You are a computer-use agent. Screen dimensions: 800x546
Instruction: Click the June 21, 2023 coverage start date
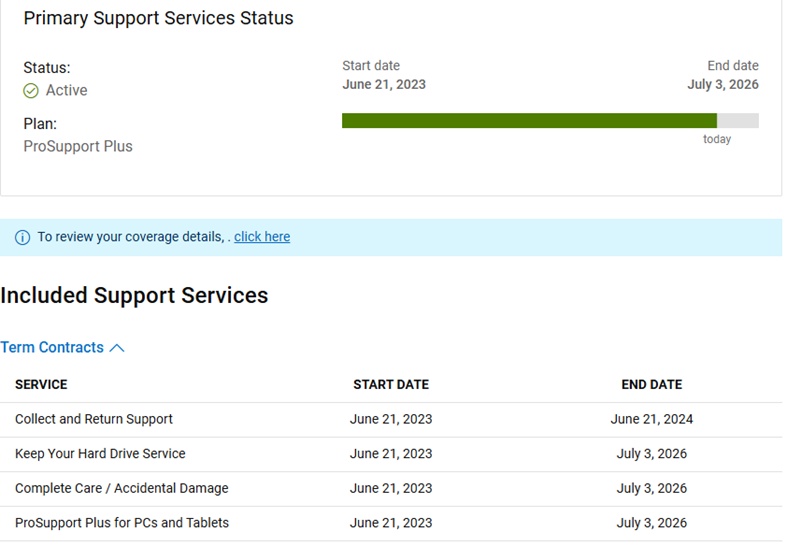point(384,84)
